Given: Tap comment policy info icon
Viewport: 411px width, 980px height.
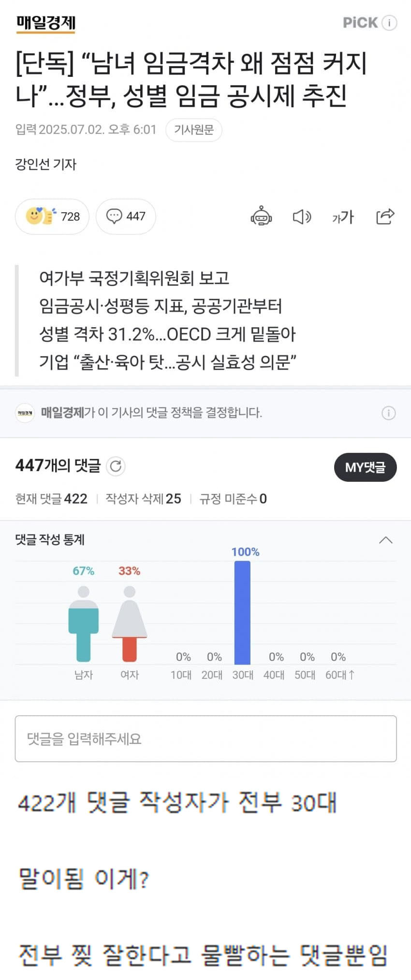Looking at the screenshot, I should tap(388, 413).
